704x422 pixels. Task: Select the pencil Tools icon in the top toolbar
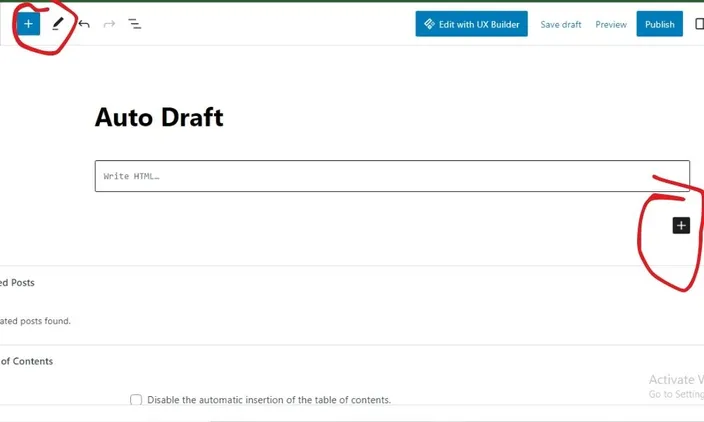click(57, 24)
